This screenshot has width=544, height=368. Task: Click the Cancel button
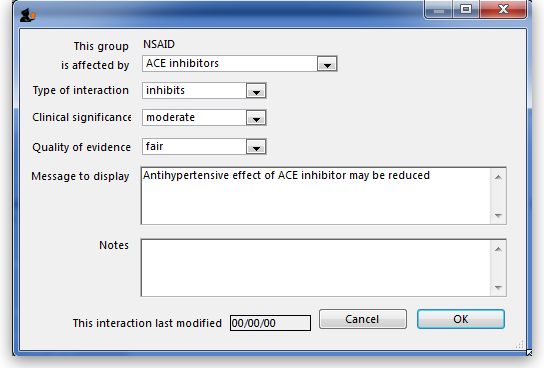click(363, 319)
